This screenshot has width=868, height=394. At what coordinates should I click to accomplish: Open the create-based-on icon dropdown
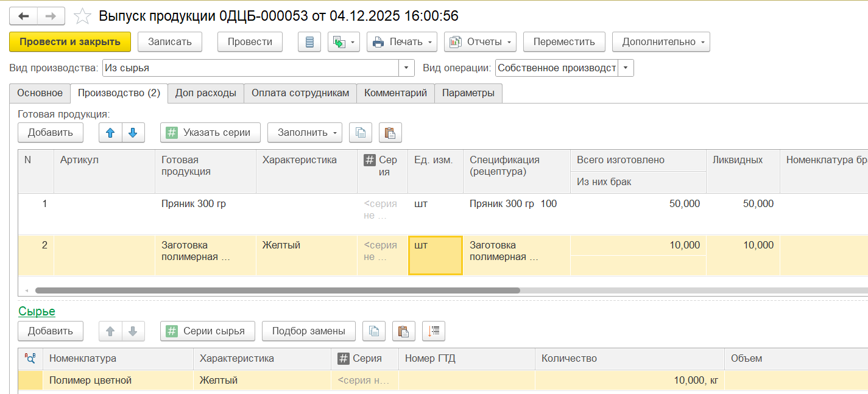pos(344,42)
